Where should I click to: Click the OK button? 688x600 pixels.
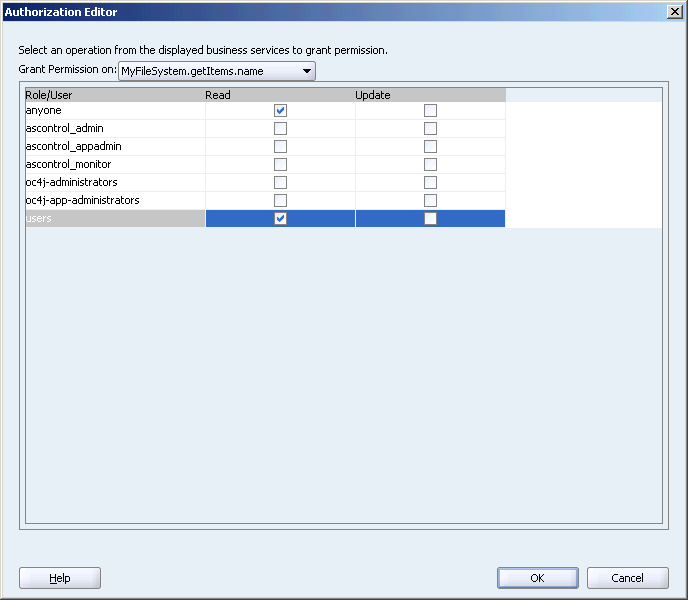(538, 578)
